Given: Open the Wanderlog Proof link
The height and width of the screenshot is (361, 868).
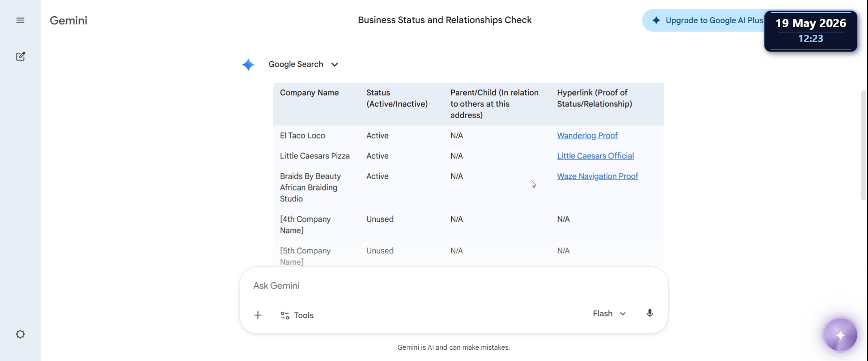Looking at the screenshot, I should [587, 136].
